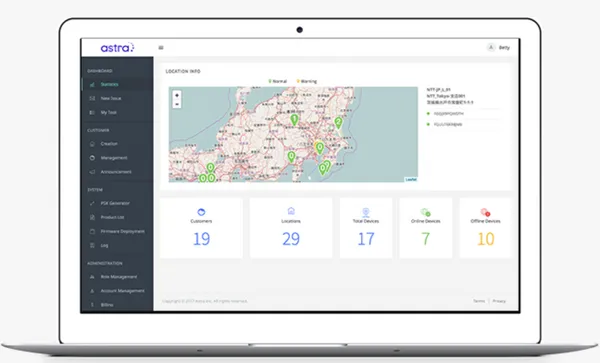600x363 pixels.
Task: Click the PSK Generator icon
Action: point(92,203)
